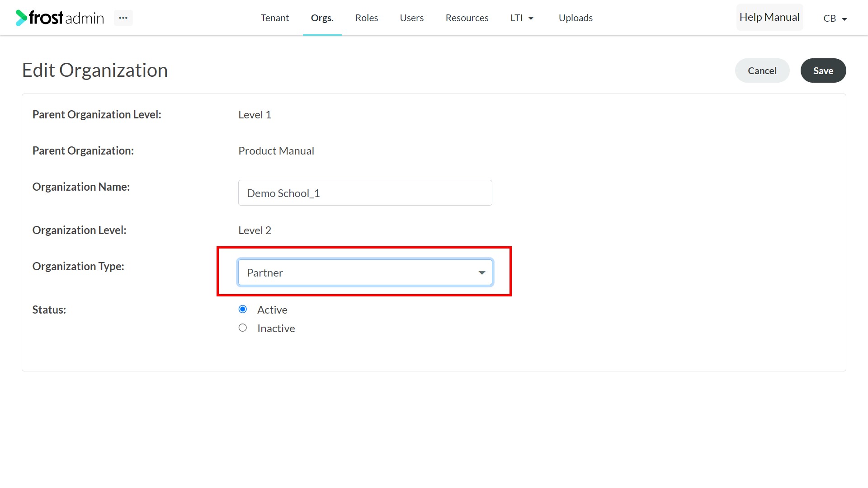The height and width of the screenshot is (488, 868).
Task: Select the Inactive status radio button
Action: point(243,328)
